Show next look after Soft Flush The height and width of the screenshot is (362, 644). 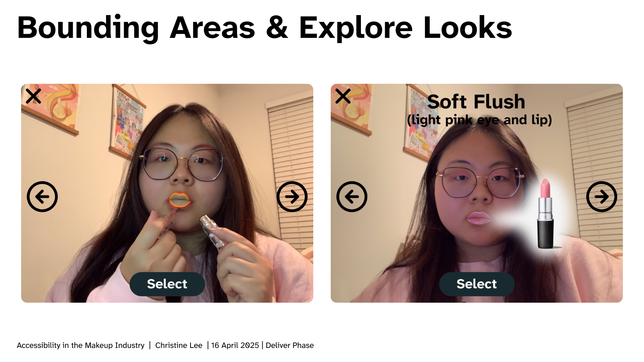point(601,197)
